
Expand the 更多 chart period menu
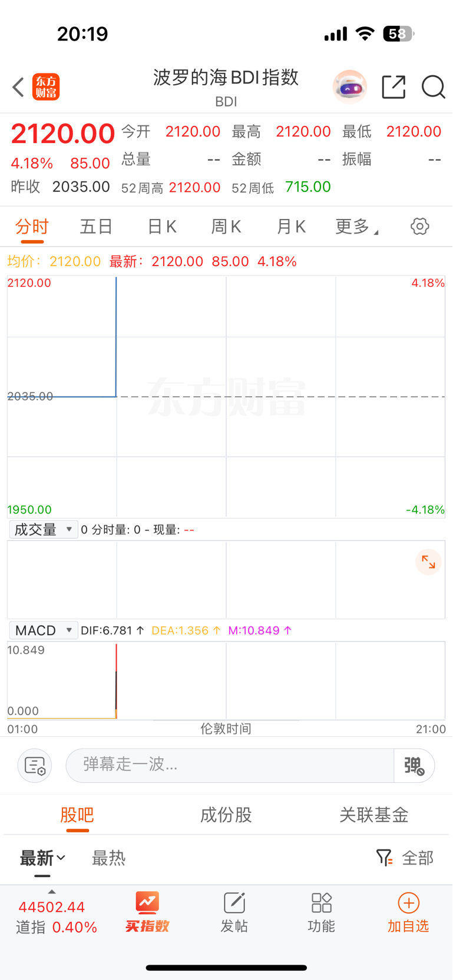click(x=356, y=226)
